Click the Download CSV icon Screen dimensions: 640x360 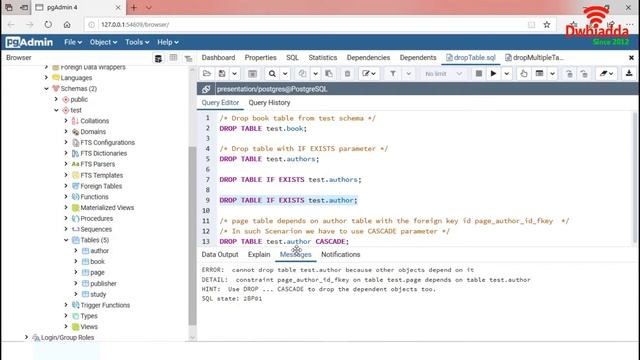(x=629, y=73)
